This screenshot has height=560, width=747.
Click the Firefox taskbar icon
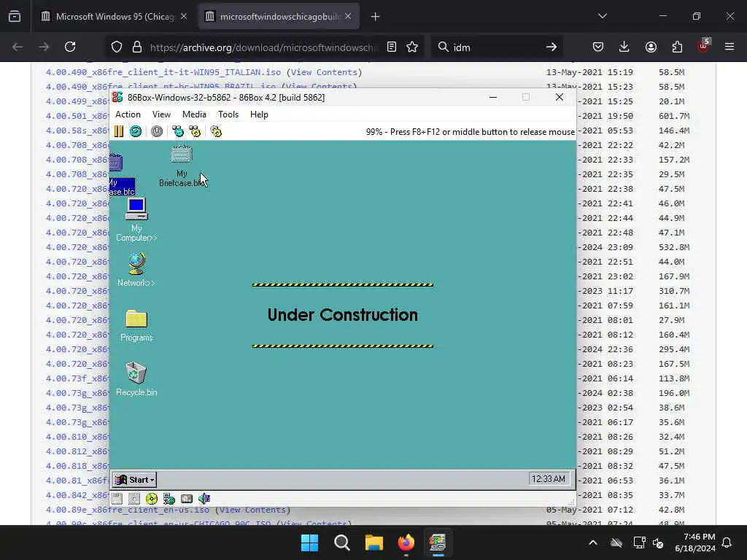click(x=406, y=542)
